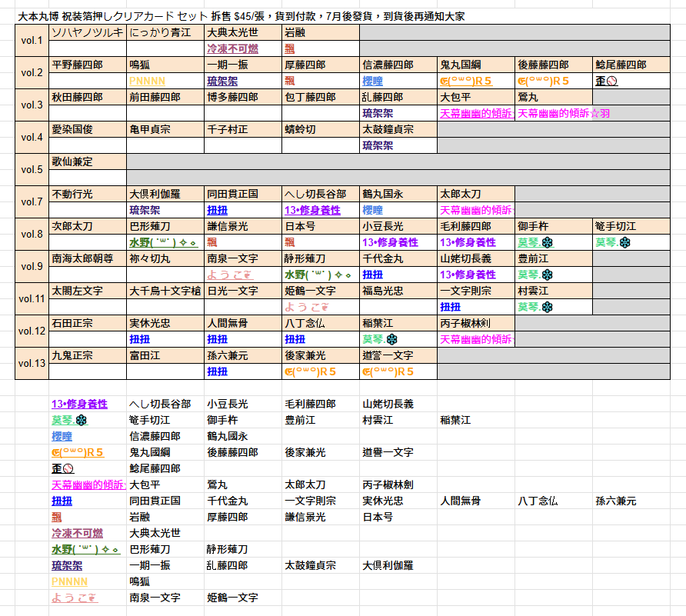Open the 飄 link in the summary list
The height and width of the screenshot is (616, 686).
pyautogui.click(x=56, y=518)
